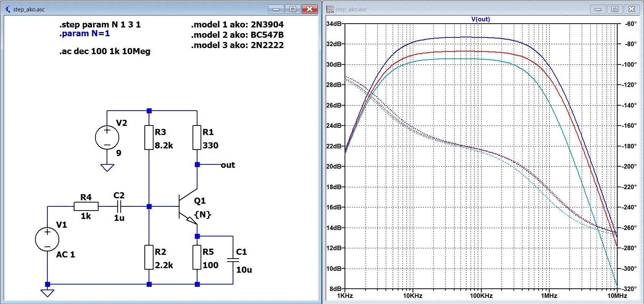Select the .step param N directive
Image resolution: width=644 pixels, height=304 pixels.
[x=100, y=24]
